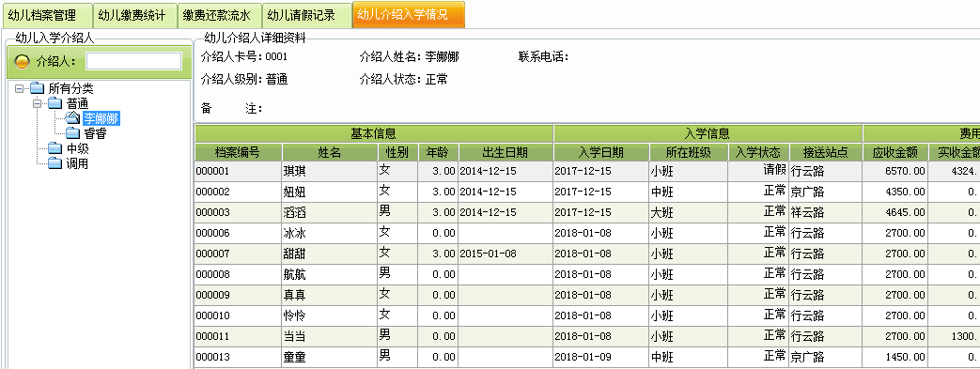Sort by the 档案编号 column header

click(x=238, y=152)
